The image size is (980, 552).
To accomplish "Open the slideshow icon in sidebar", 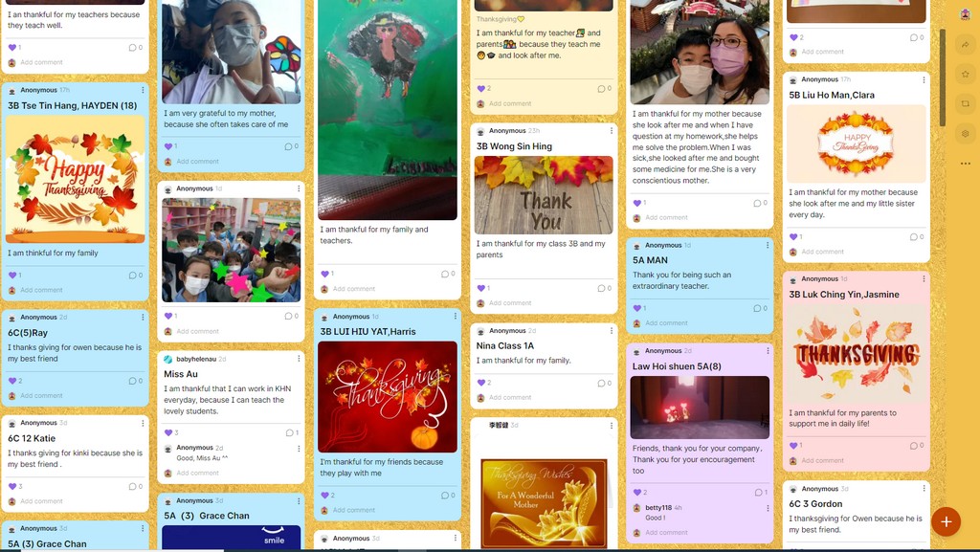I will click(x=965, y=103).
